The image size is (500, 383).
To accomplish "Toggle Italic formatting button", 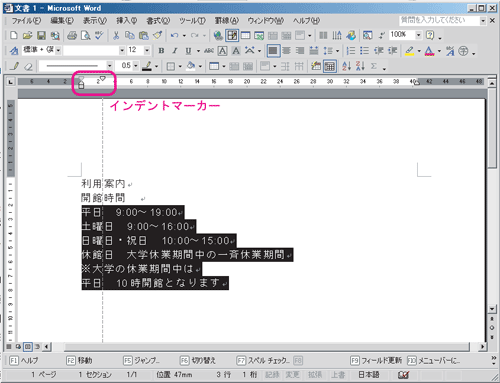I will coord(175,51).
